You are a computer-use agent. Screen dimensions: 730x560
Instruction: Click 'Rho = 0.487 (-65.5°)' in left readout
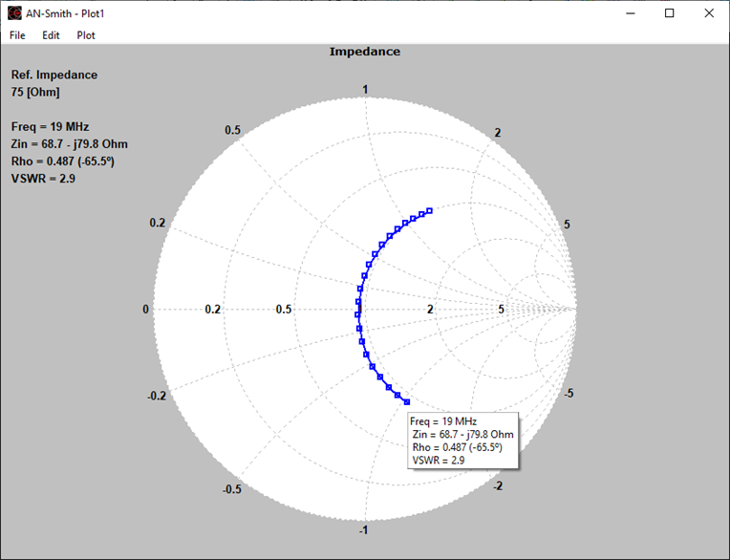(x=63, y=162)
